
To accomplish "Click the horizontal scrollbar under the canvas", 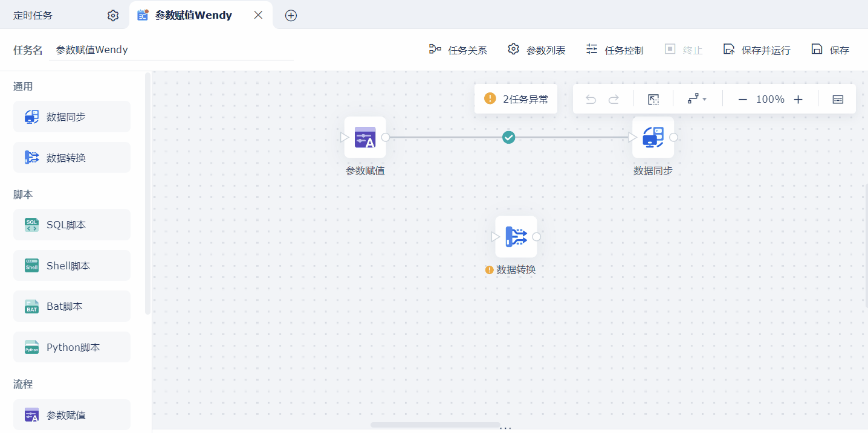I will (435, 425).
